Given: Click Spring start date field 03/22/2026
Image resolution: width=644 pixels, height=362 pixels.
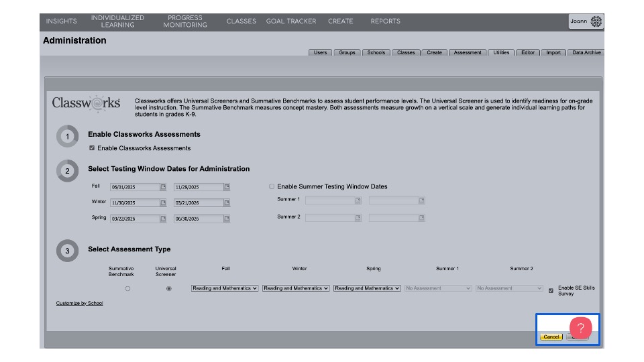Looking at the screenshot, I should (135, 219).
